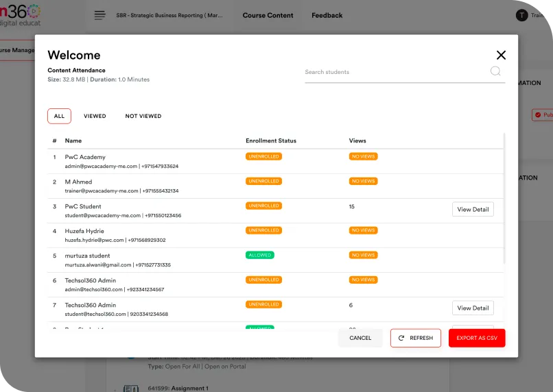This screenshot has width=553, height=392.
Task: Click the UNENROLLED badge for PwC Academy
Action: (263, 156)
